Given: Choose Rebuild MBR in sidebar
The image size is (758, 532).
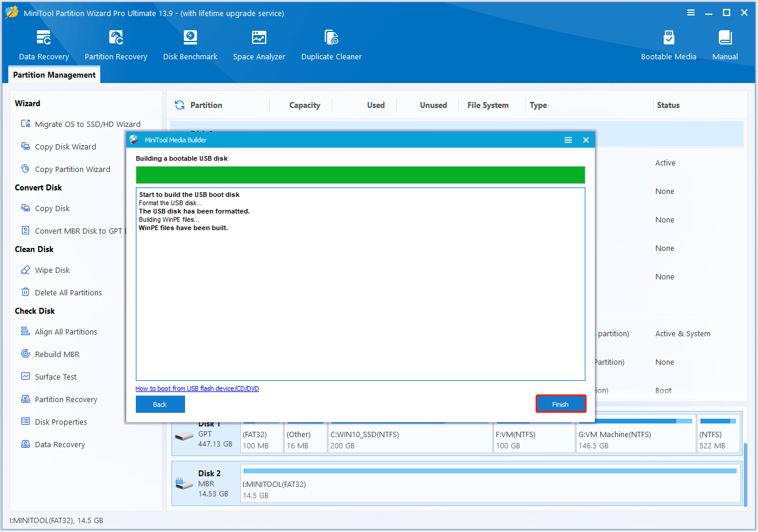Looking at the screenshot, I should tap(50, 354).
